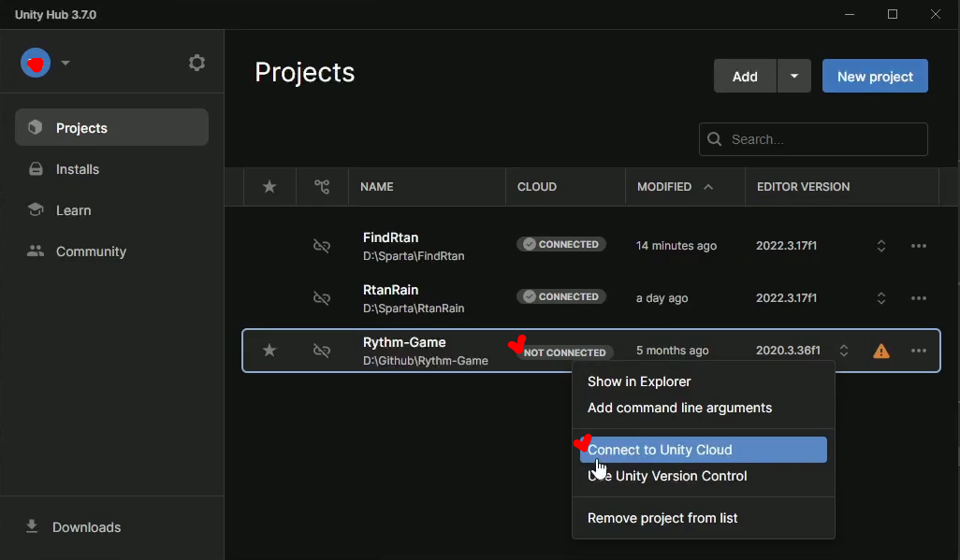
Task: Sort projects by MODIFIED column
Action: tap(664, 187)
